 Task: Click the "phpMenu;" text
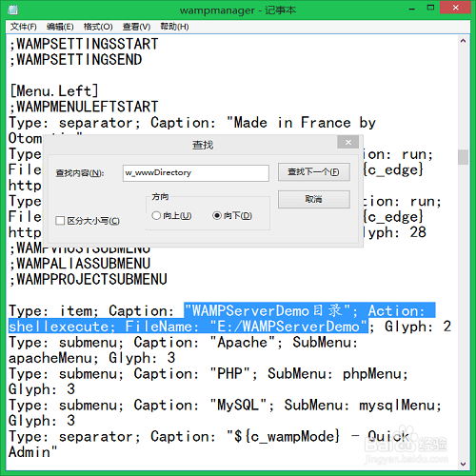[375, 373]
